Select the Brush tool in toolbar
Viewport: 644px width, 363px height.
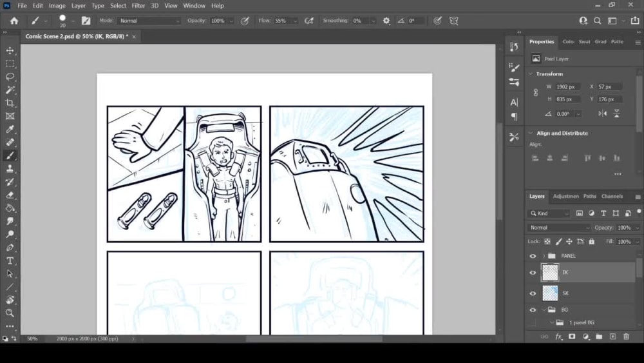tap(10, 156)
